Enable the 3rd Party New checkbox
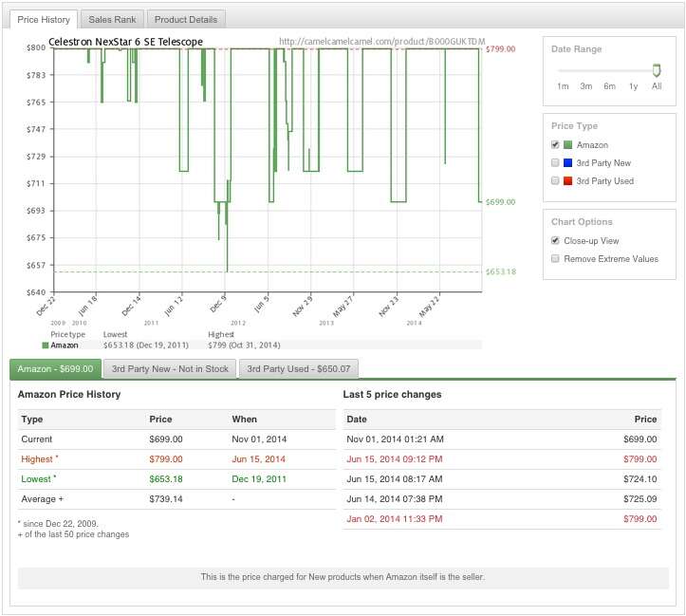Viewport: 686px width, 616px height. pos(555,162)
